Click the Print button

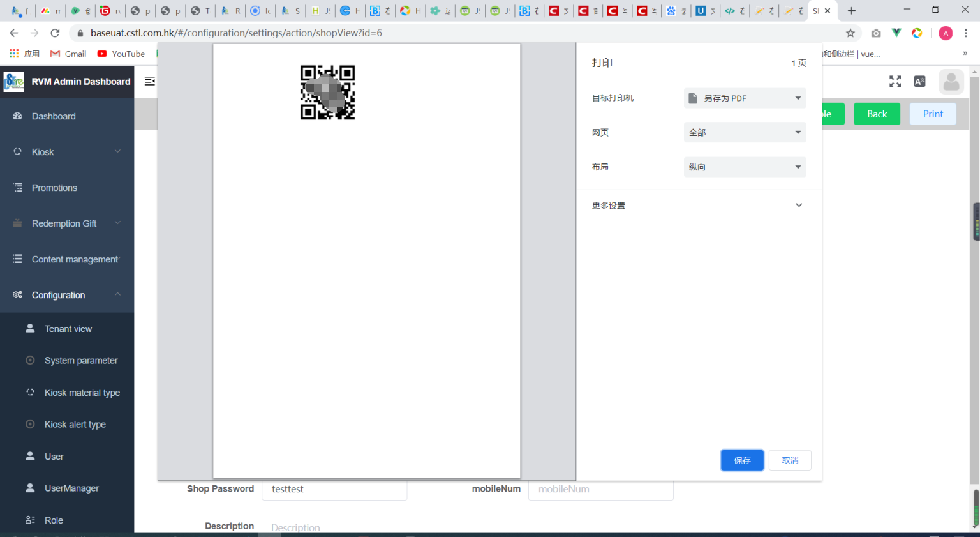click(933, 114)
